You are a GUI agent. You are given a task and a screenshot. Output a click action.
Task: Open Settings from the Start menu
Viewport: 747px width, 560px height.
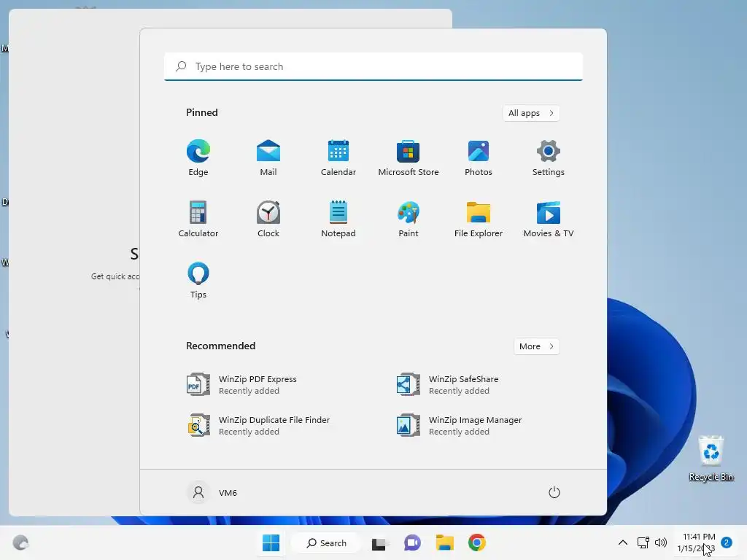coord(549,158)
